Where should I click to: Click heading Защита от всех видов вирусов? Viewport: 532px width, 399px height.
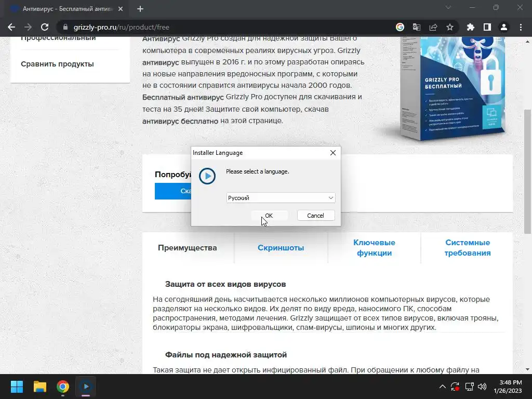click(225, 284)
